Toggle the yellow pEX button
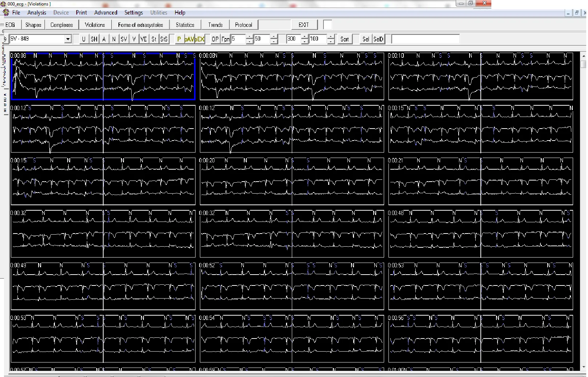The width and height of the screenshot is (588, 377). [x=200, y=39]
